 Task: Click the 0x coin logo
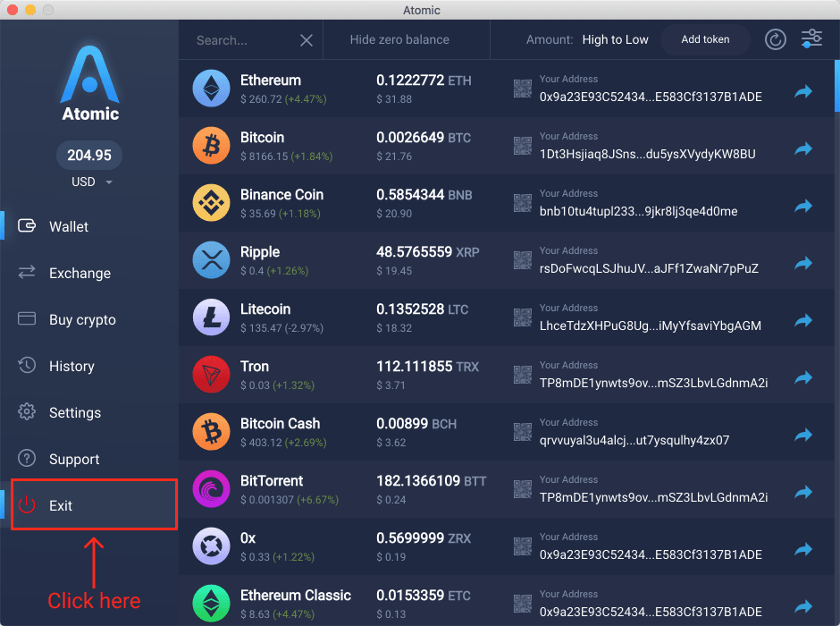tap(211, 546)
